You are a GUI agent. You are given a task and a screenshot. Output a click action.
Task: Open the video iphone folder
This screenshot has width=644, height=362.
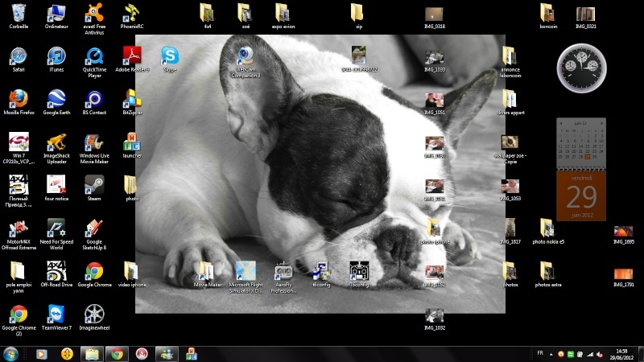coord(132,274)
